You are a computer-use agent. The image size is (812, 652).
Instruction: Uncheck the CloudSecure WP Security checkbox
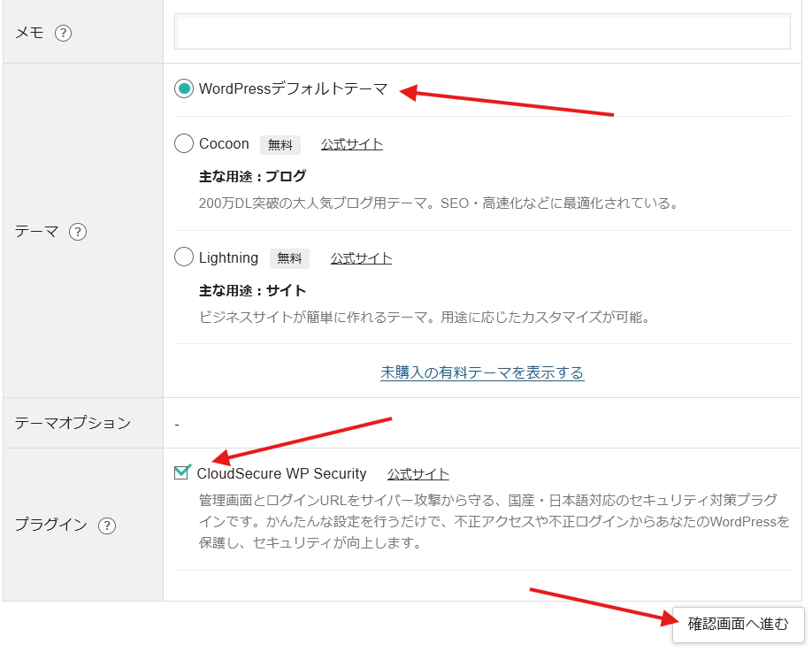click(x=182, y=473)
